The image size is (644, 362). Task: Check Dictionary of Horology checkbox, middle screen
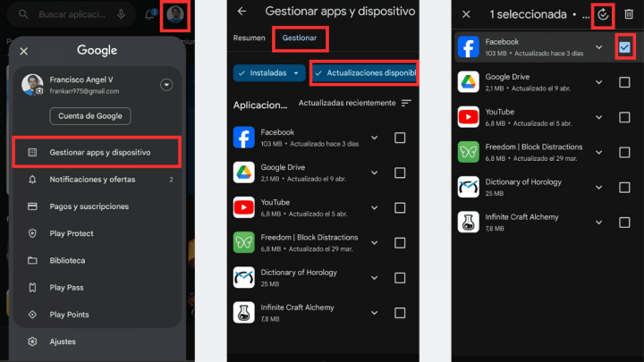pos(400,278)
